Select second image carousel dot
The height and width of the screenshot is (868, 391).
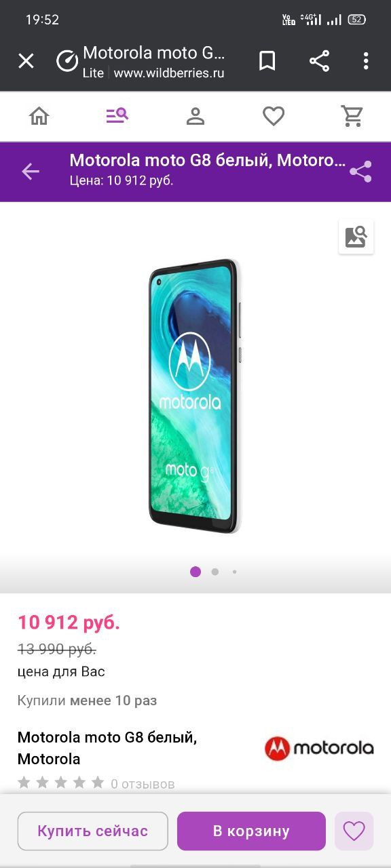(x=215, y=572)
